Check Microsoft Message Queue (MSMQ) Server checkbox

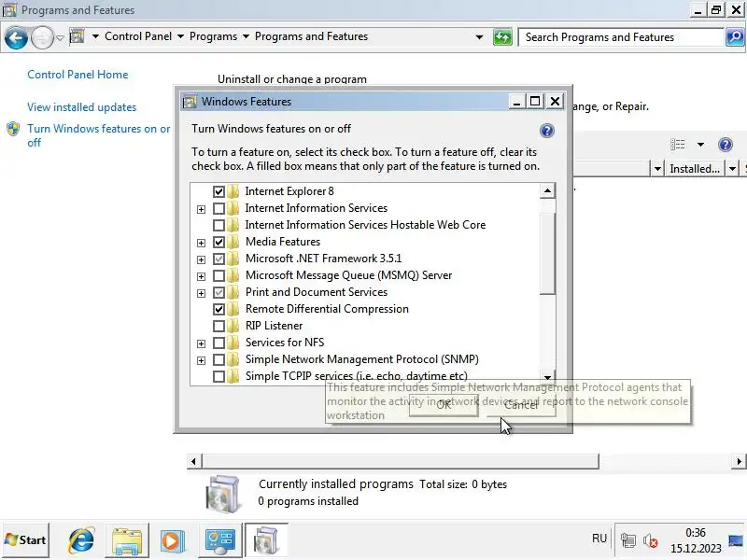[x=218, y=275]
